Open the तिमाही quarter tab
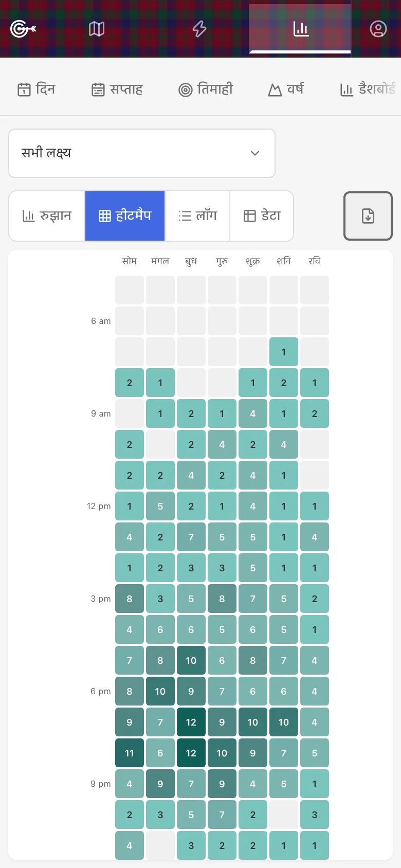401x868 pixels. click(x=206, y=89)
